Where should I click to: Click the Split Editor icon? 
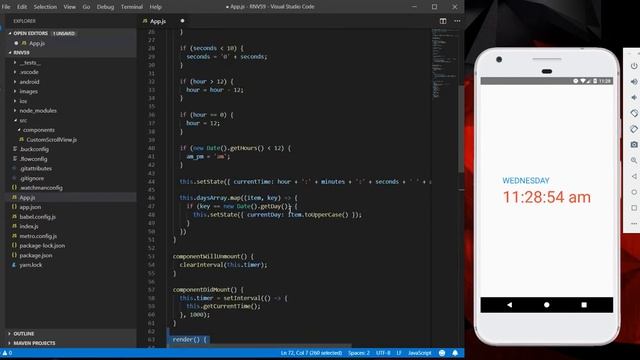[x=443, y=21]
